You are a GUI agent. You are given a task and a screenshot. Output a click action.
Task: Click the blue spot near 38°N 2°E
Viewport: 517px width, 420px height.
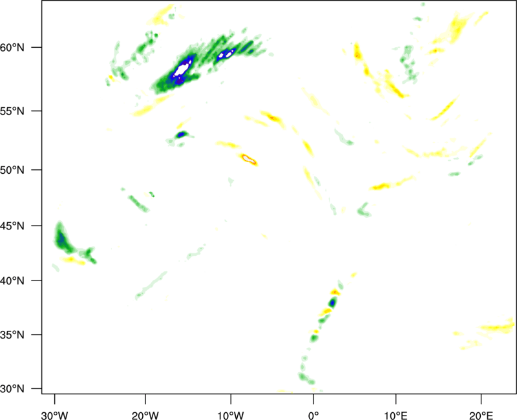tap(332, 302)
